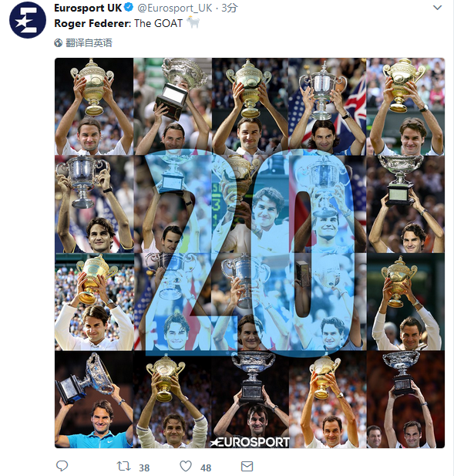Open the 20 trophies collage image
Screen dimensions: 454x476
pos(250,253)
